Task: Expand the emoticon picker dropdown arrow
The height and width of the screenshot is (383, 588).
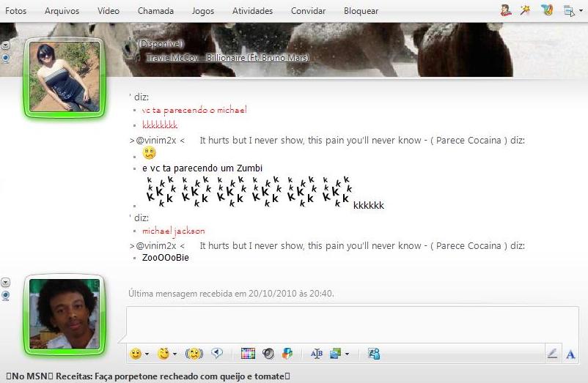Action: (147, 354)
